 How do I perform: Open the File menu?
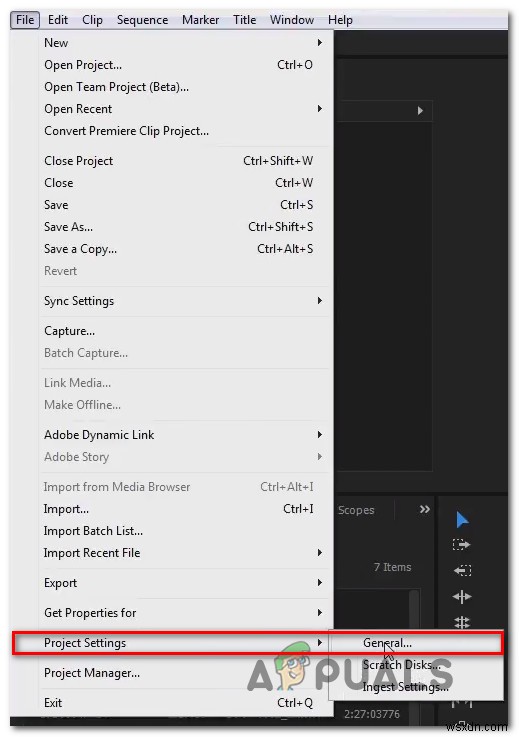[25, 20]
